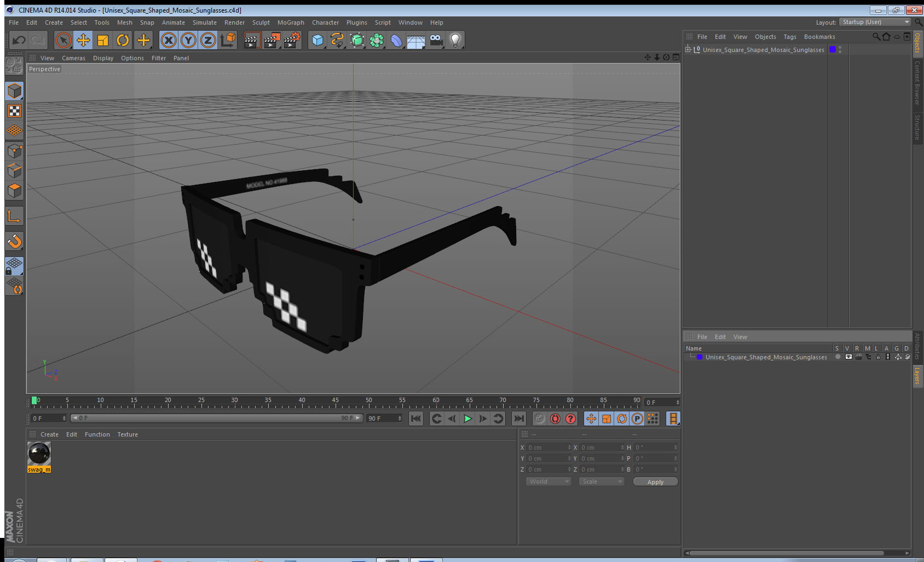Open the MoGraph menu
Viewport: 924px width, 562px height.
click(x=291, y=22)
